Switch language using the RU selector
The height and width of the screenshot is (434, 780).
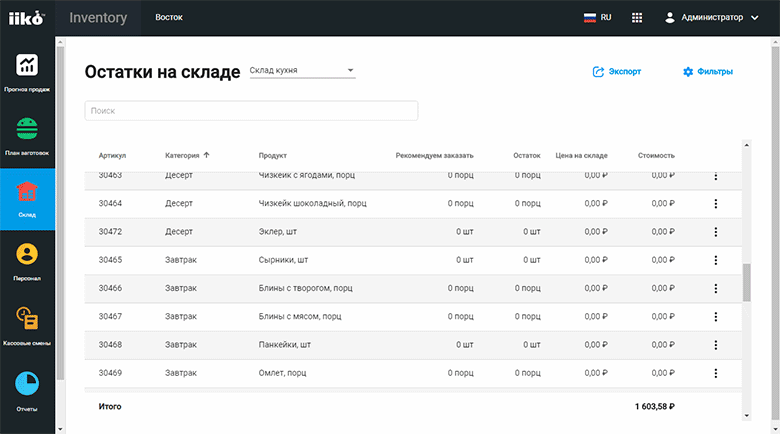pos(596,18)
